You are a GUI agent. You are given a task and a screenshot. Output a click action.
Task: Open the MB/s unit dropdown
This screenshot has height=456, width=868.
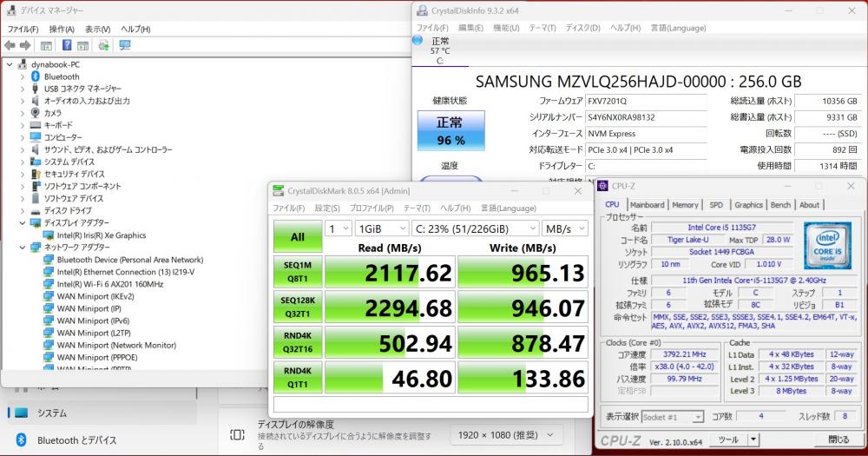pos(565,228)
